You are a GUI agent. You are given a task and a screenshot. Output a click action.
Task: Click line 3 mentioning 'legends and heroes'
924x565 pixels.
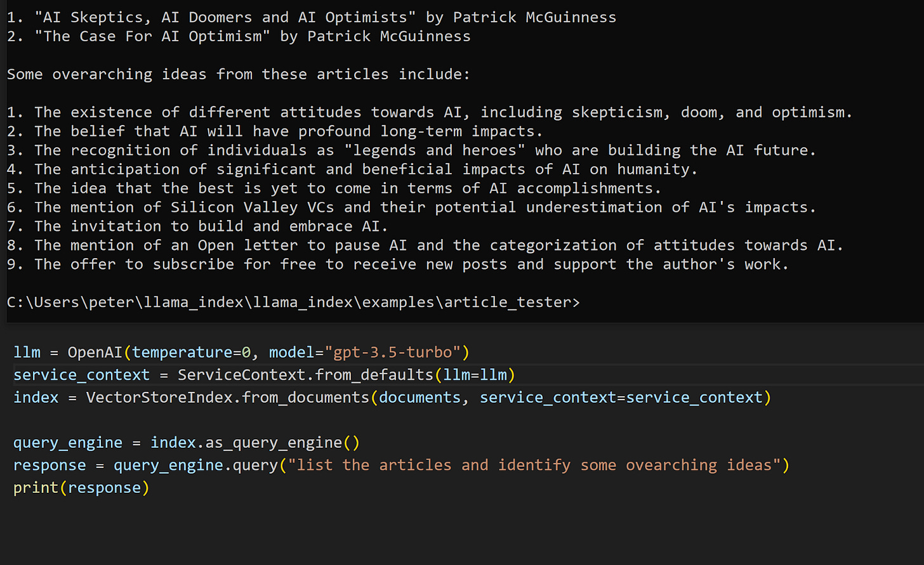point(411,150)
